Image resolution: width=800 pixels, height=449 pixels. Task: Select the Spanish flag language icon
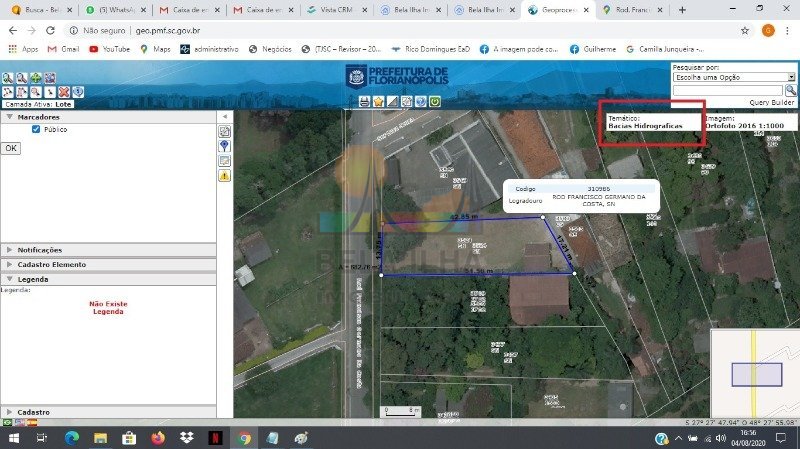[x=32, y=422]
